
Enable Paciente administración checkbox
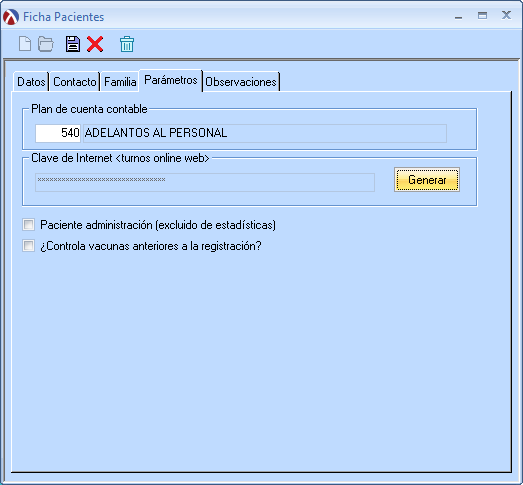point(28,225)
